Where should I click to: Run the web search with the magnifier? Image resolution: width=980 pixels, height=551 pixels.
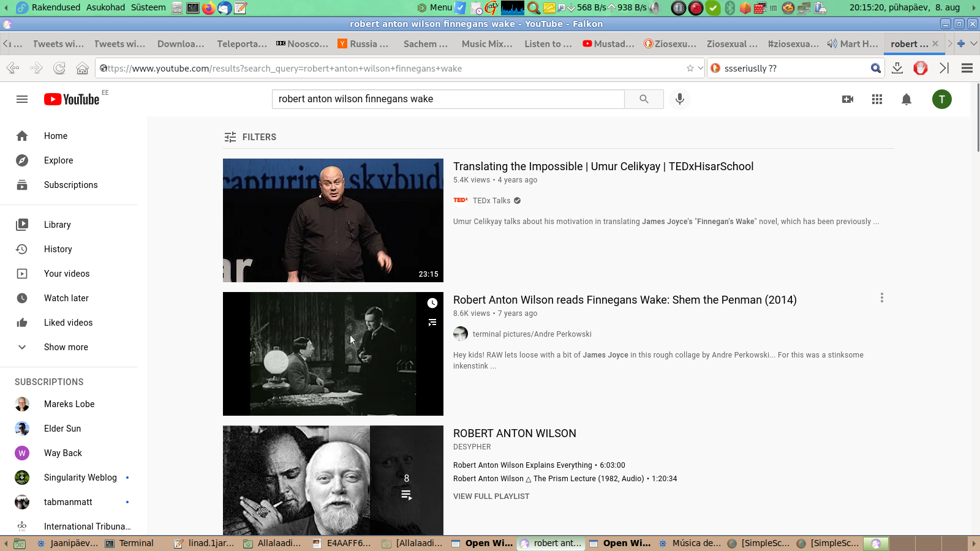click(876, 69)
